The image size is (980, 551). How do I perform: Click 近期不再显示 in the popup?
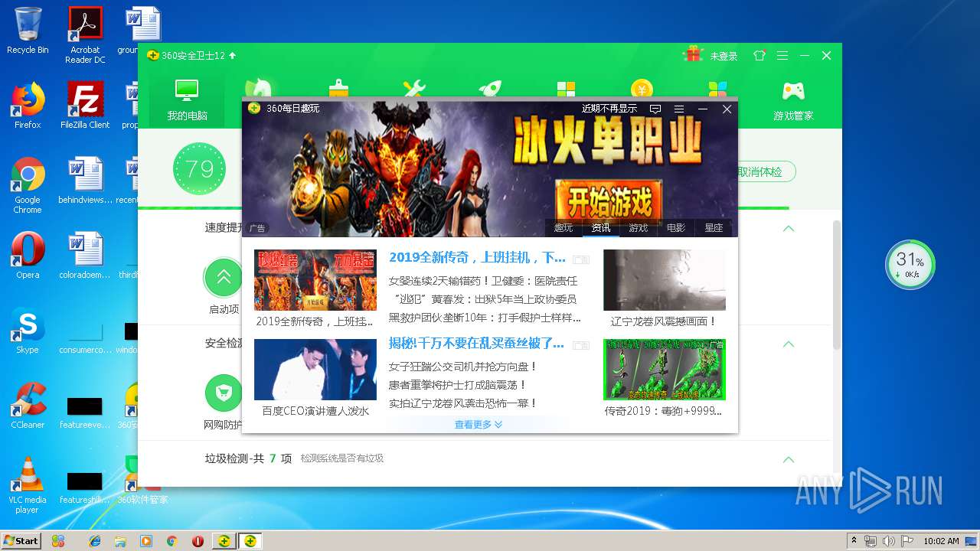click(x=609, y=109)
